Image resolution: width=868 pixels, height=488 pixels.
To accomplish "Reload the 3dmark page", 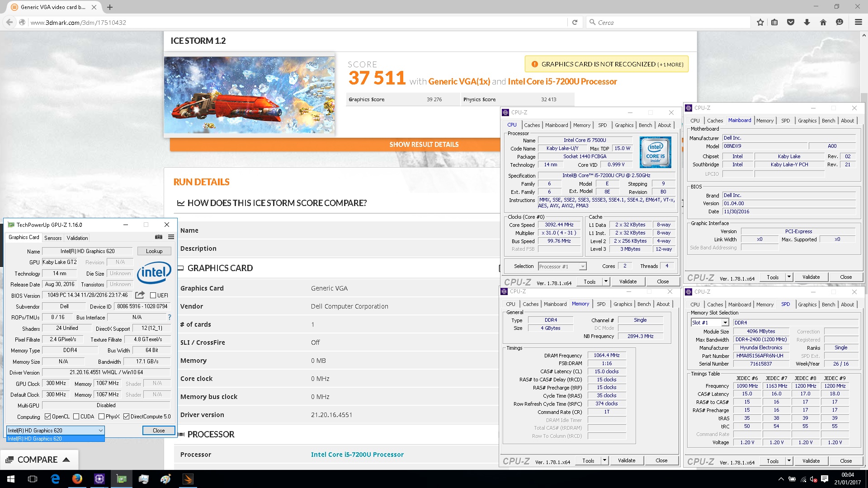I will (x=575, y=22).
